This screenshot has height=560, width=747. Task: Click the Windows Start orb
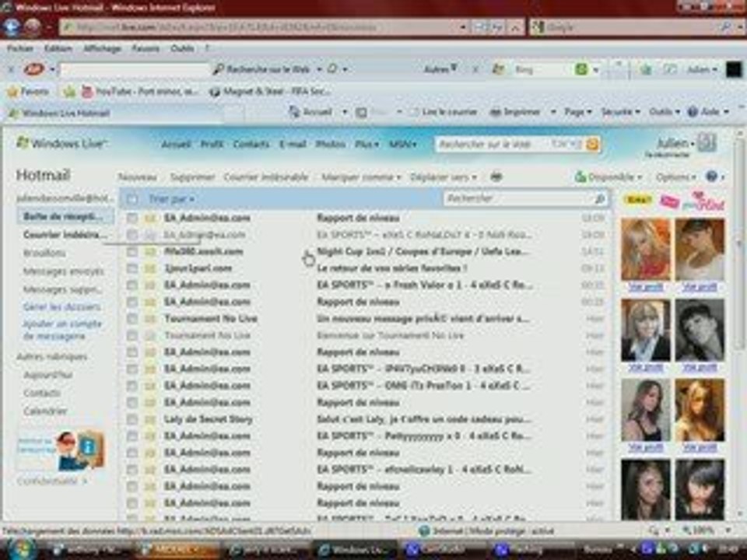pos(20,550)
